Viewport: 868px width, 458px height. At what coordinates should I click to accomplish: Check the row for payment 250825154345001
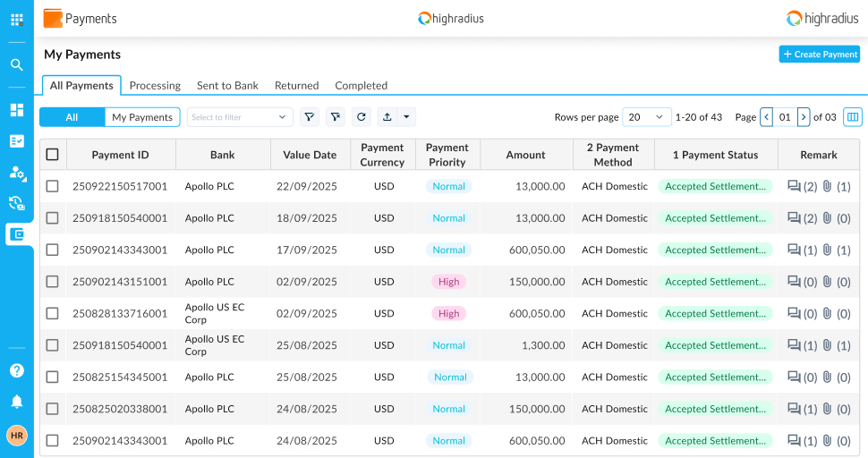pos(53,377)
